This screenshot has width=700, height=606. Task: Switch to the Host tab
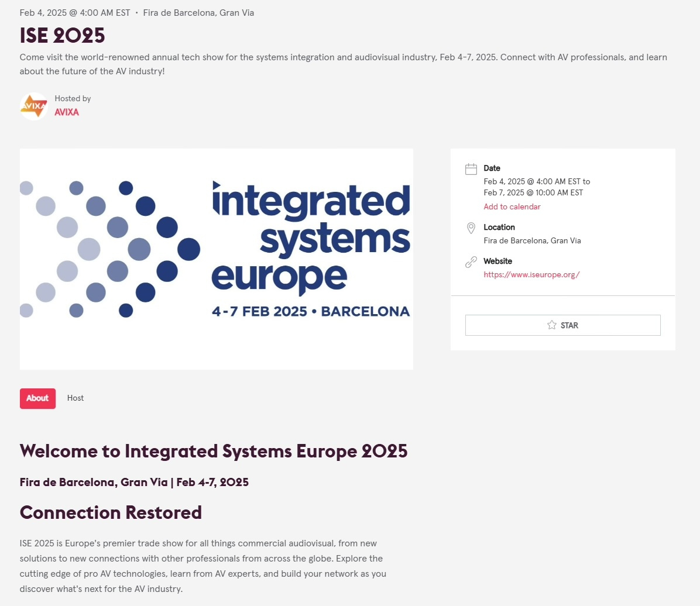tap(76, 398)
